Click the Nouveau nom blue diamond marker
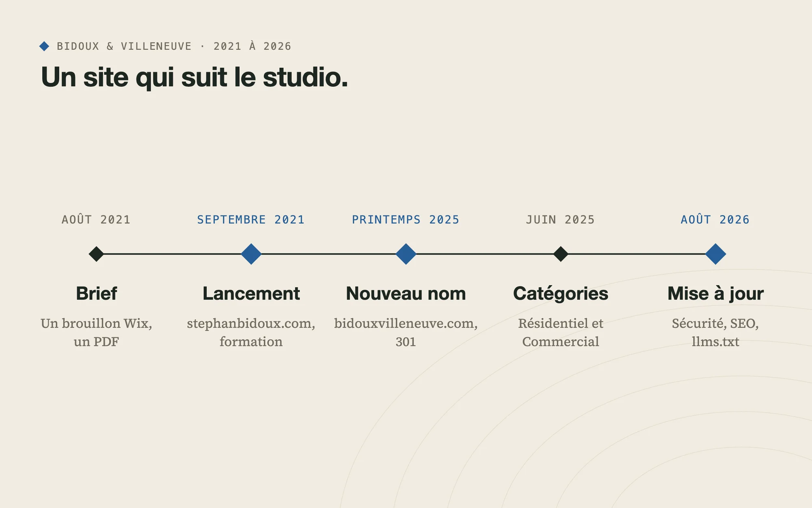Image resolution: width=812 pixels, height=508 pixels. tap(406, 254)
